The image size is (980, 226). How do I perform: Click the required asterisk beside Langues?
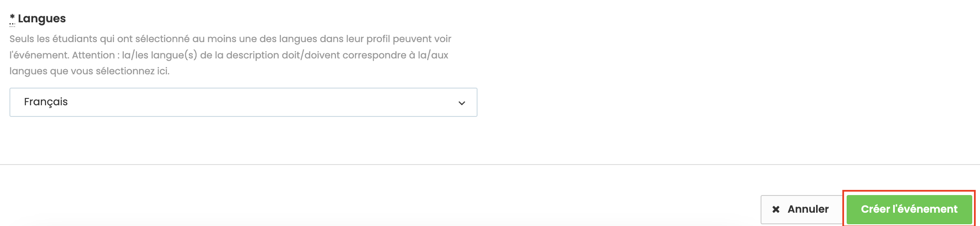tap(12, 18)
